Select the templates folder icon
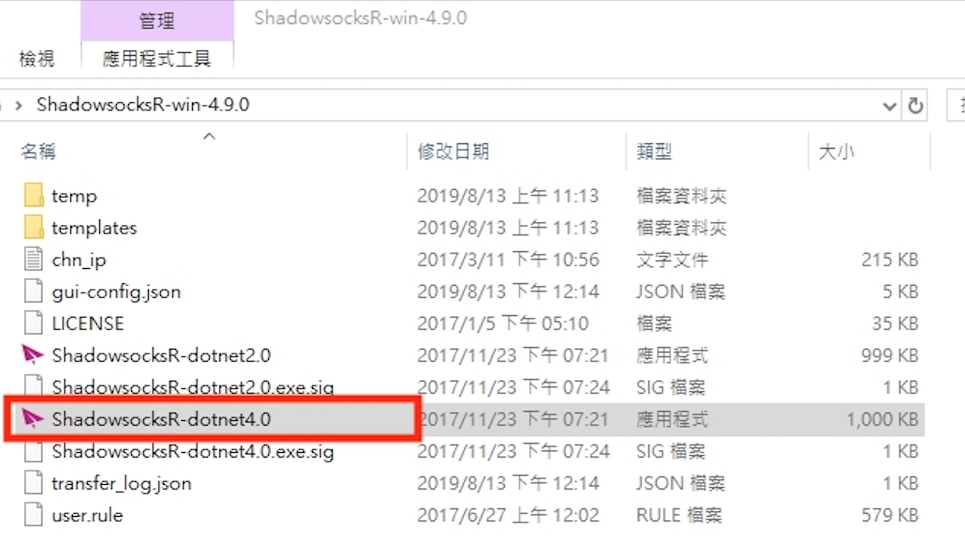965x560 pixels. pyautogui.click(x=34, y=227)
